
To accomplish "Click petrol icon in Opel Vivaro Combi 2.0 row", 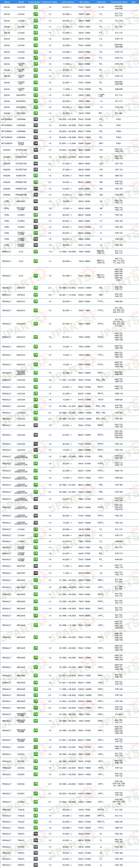I will coord(36,233).
